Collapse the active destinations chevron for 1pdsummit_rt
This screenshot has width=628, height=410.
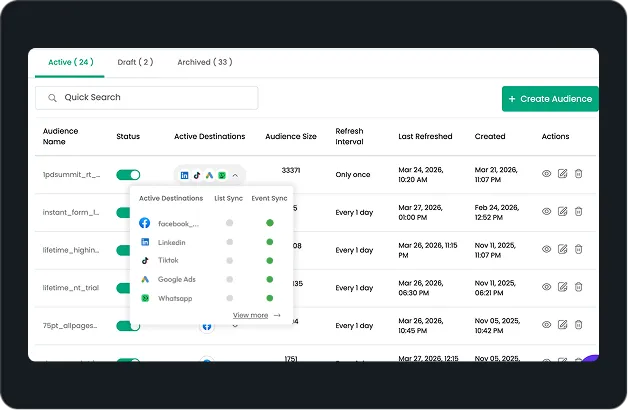pos(235,175)
